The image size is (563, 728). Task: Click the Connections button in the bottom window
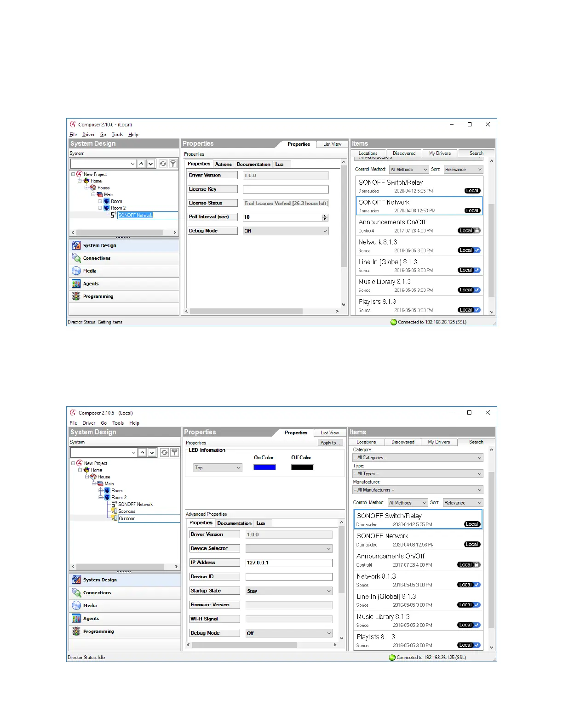tap(125, 593)
